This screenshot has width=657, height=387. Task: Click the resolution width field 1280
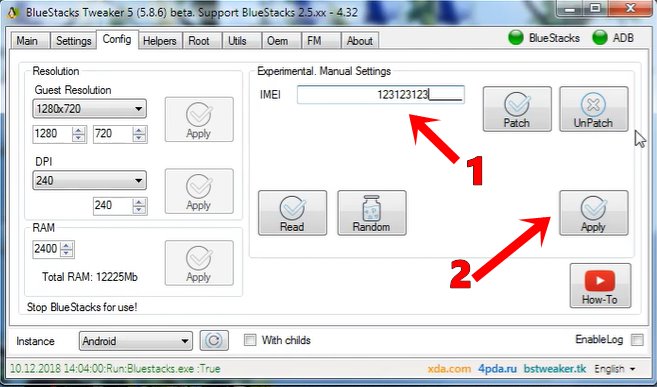(x=53, y=134)
